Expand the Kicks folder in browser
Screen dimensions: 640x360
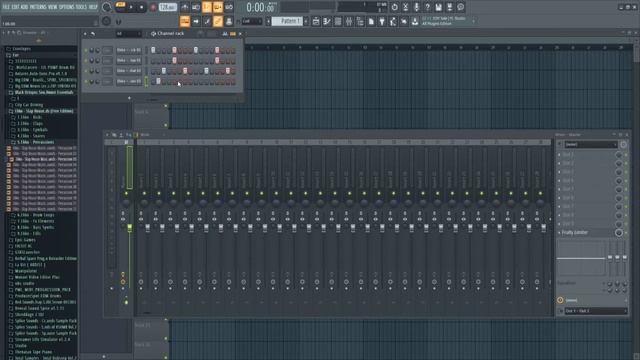click(29, 117)
